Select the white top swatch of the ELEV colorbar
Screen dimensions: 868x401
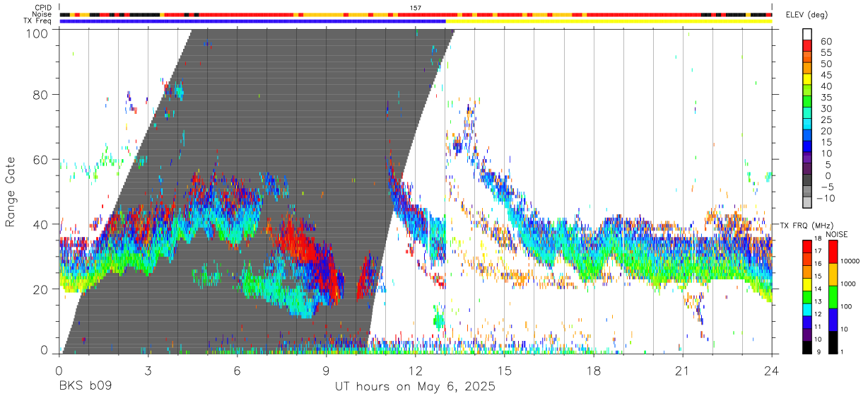(808, 35)
